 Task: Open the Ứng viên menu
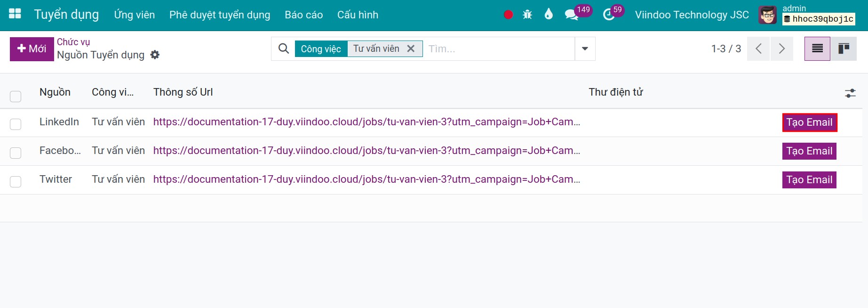pos(135,15)
